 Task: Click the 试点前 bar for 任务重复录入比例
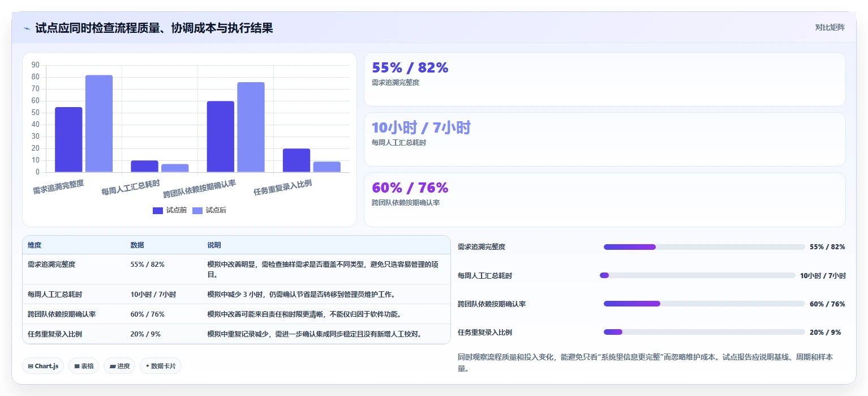pyautogui.click(x=297, y=160)
